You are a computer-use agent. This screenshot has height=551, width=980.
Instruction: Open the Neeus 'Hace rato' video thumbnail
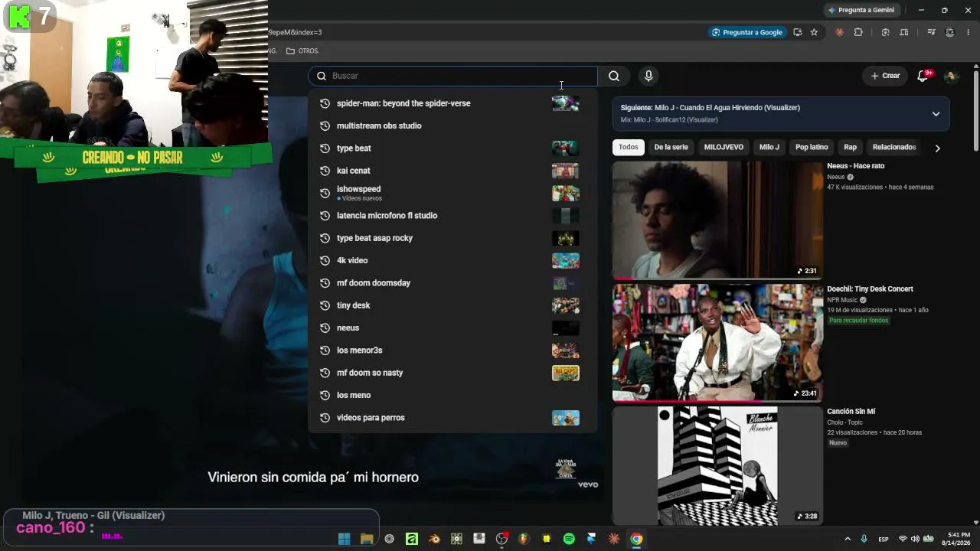point(717,220)
